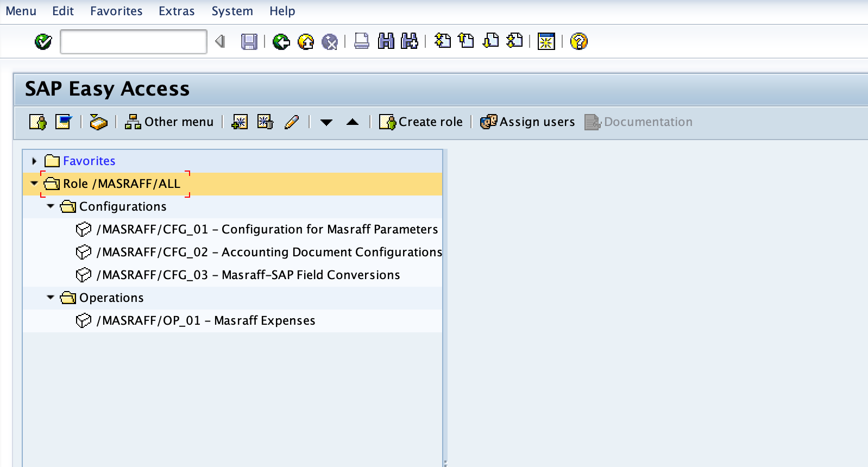Collapse the command field with the arrow

pyautogui.click(x=220, y=41)
